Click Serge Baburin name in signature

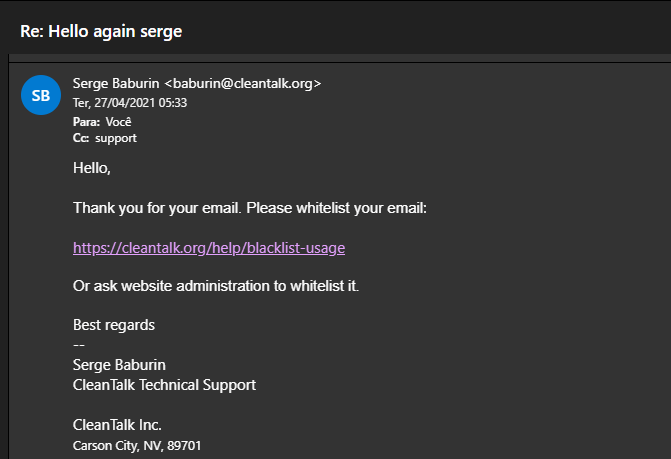[x=119, y=365]
